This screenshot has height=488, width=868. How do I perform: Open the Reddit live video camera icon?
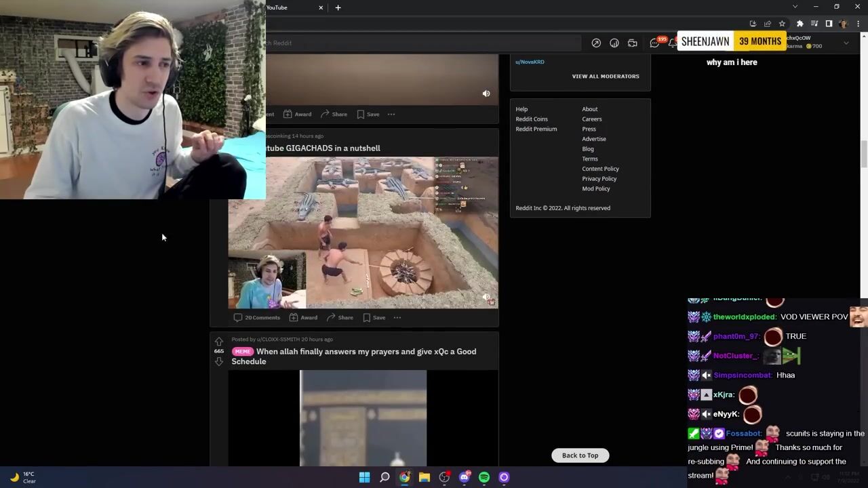[x=632, y=43]
